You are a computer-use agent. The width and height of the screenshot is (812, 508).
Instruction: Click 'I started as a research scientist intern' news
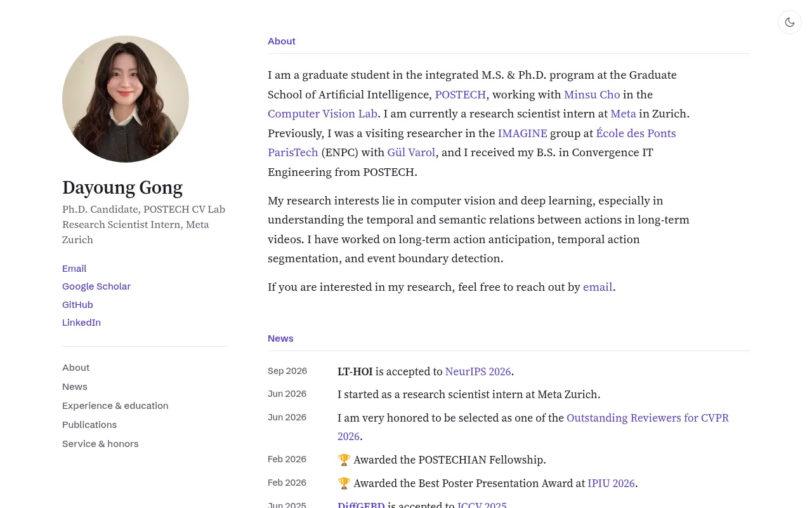click(469, 394)
